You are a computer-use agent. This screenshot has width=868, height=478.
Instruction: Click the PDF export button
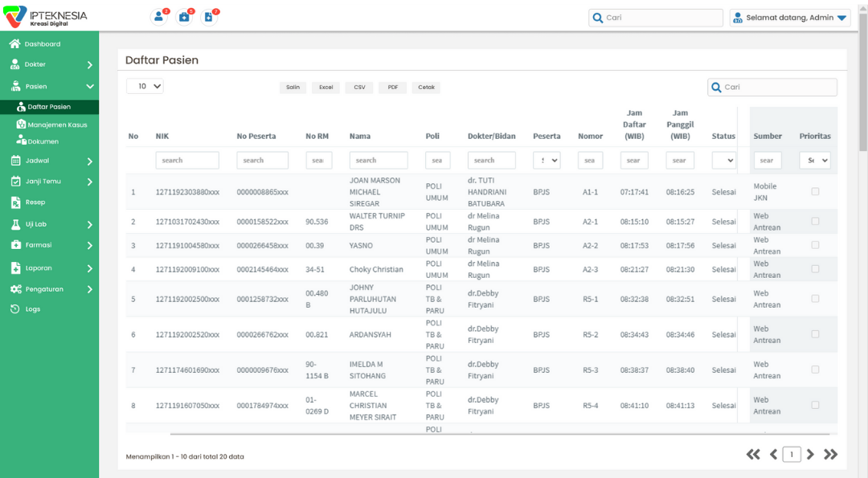click(392, 88)
